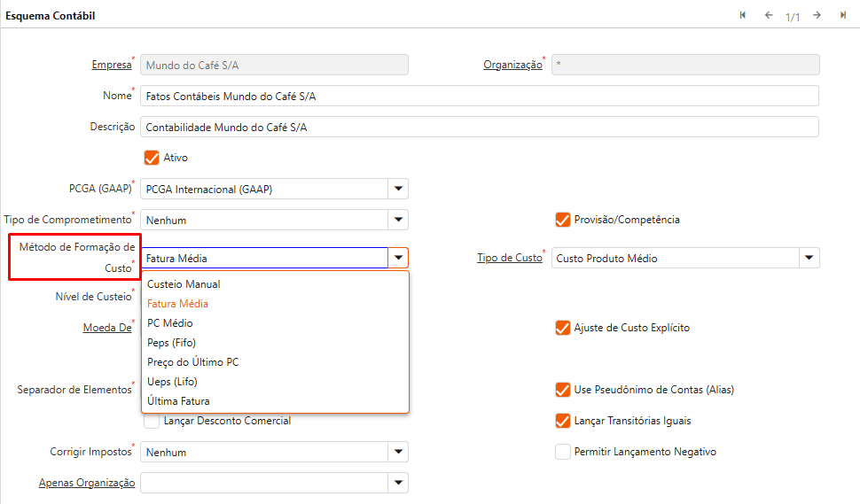Pick Ueps (Lifo) in the dropdown list
The image size is (860, 504).
(172, 382)
